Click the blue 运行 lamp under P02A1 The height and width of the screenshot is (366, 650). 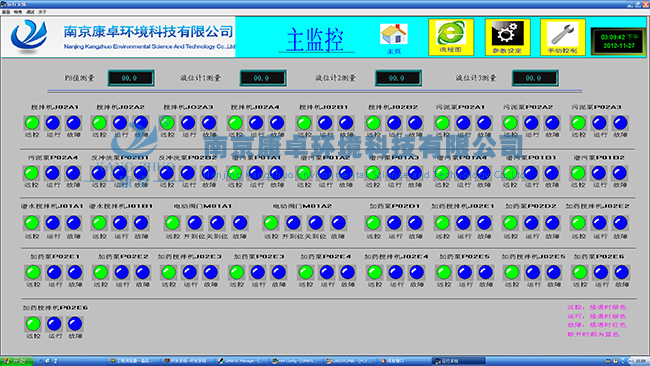463,123
